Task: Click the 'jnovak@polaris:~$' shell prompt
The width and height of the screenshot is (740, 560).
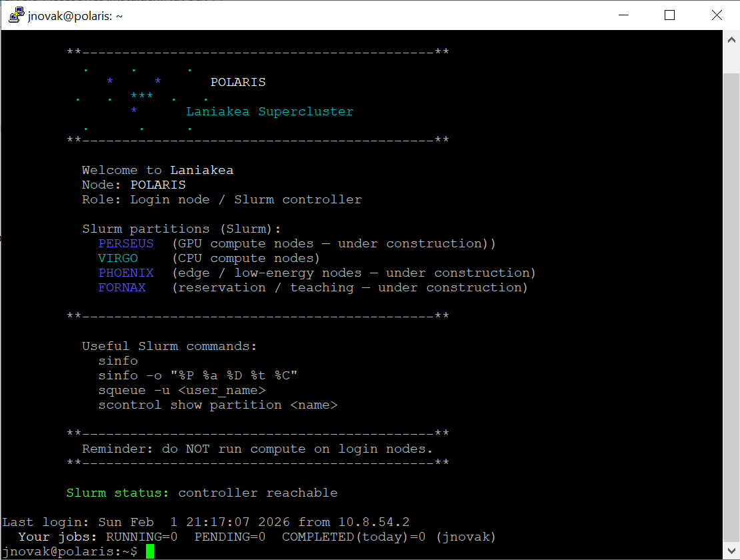Action: point(70,551)
